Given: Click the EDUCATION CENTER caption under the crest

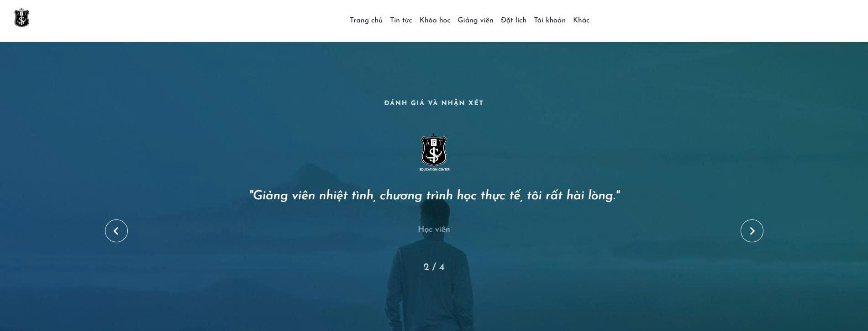Looking at the screenshot, I should tap(434, 170).
